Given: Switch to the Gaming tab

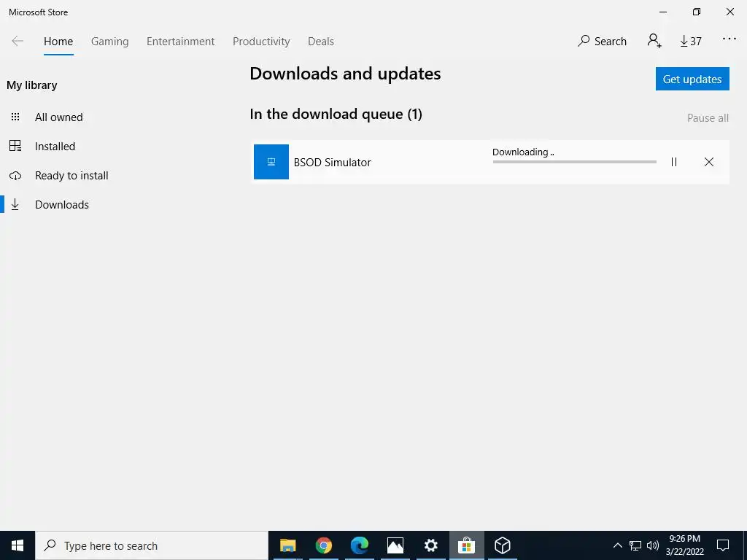Looking at the screenshot, I should (109, 42).
